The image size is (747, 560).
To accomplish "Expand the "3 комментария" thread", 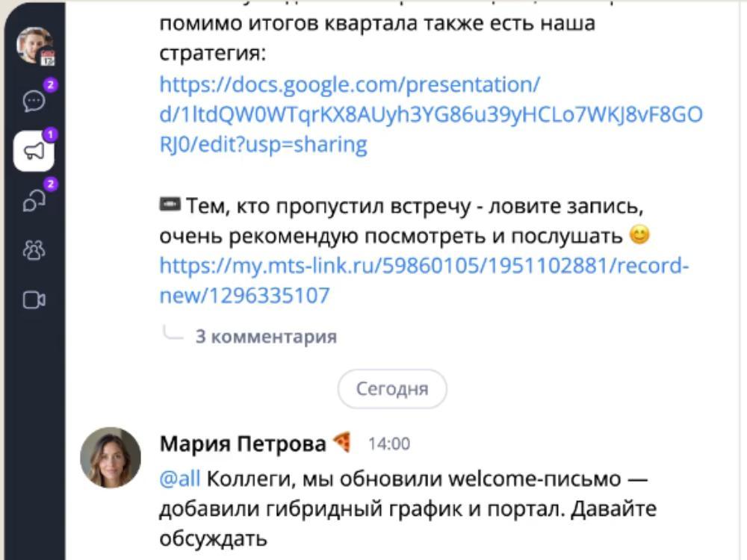I will 266,336.
